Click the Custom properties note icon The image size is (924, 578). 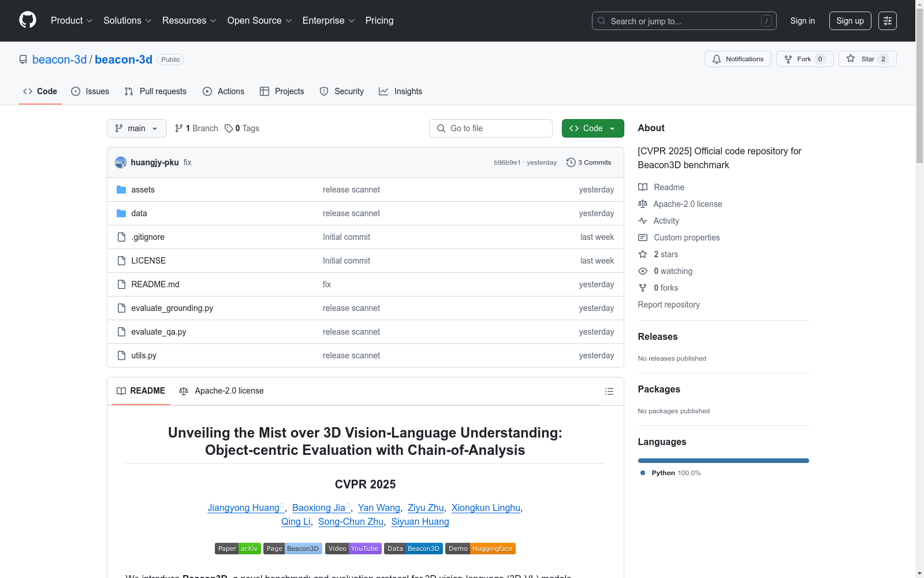[643, 238]
